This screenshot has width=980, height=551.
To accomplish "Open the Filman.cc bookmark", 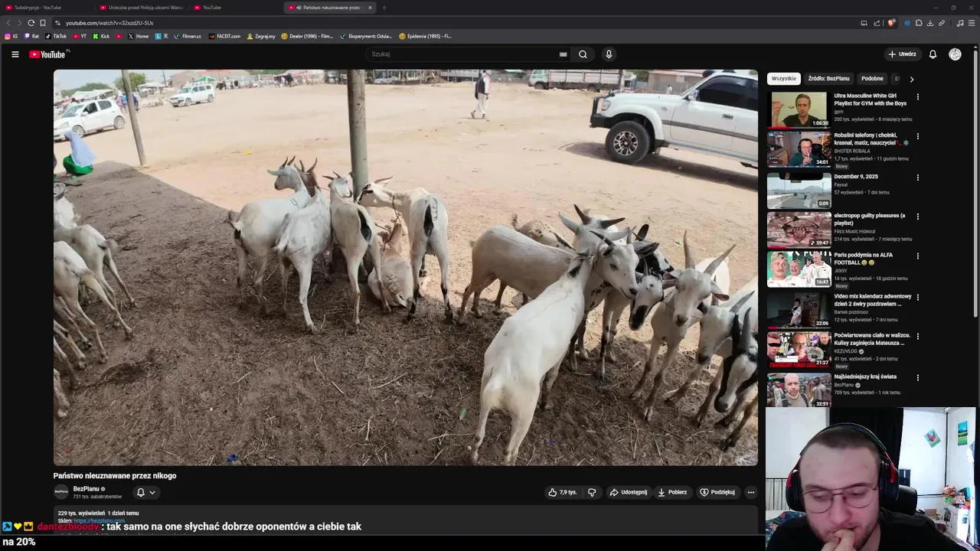I will (188, 36).
